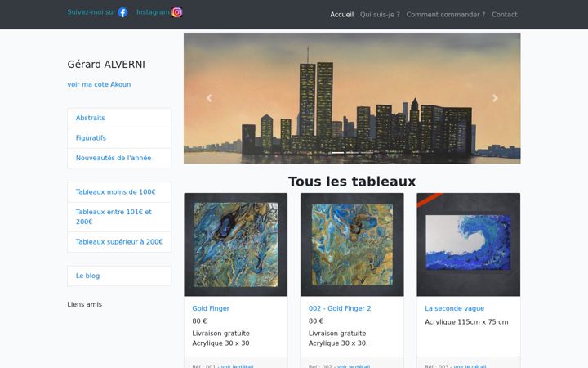
Task: Click the 'Liens amis' text
Action: coord(85,304)
